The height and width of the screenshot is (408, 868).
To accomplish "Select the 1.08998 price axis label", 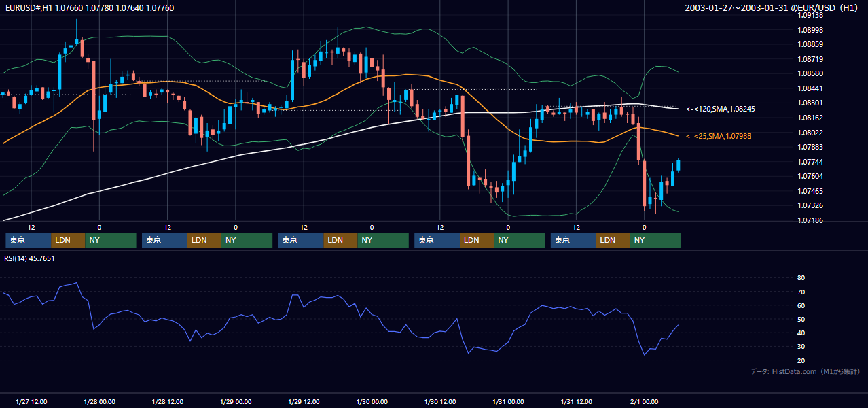I will (x=810, y=30).
